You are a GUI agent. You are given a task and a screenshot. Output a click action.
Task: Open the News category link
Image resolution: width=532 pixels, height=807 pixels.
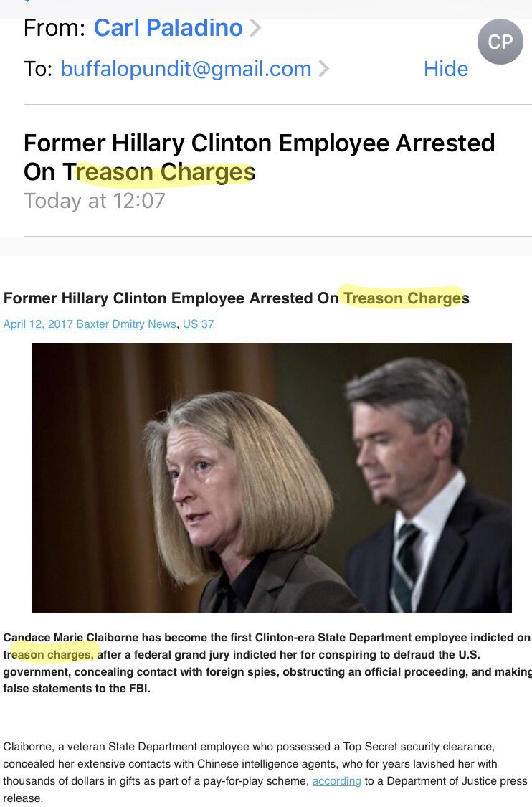(x=162, y=324)
